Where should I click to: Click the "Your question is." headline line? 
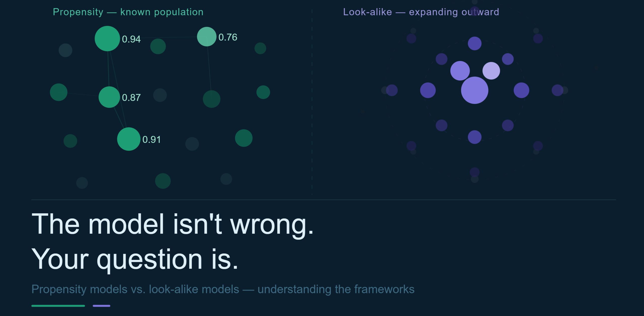tap(135, 259)
